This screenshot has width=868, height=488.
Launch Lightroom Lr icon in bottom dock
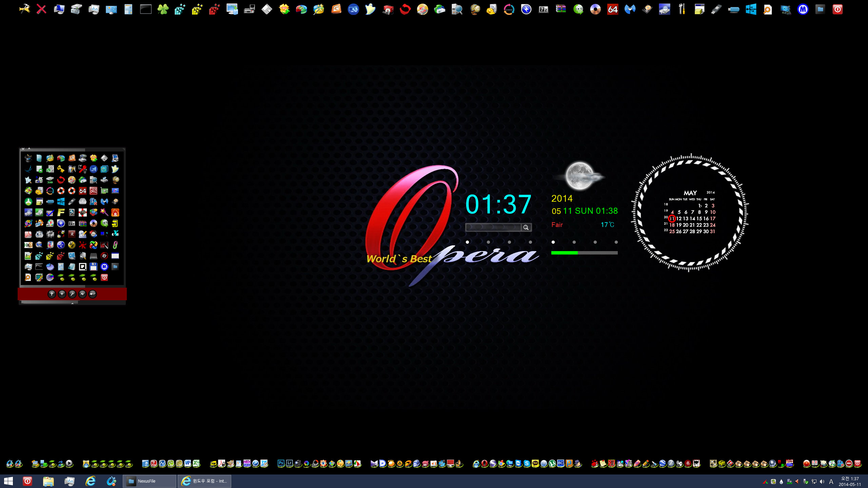(289, 463)
